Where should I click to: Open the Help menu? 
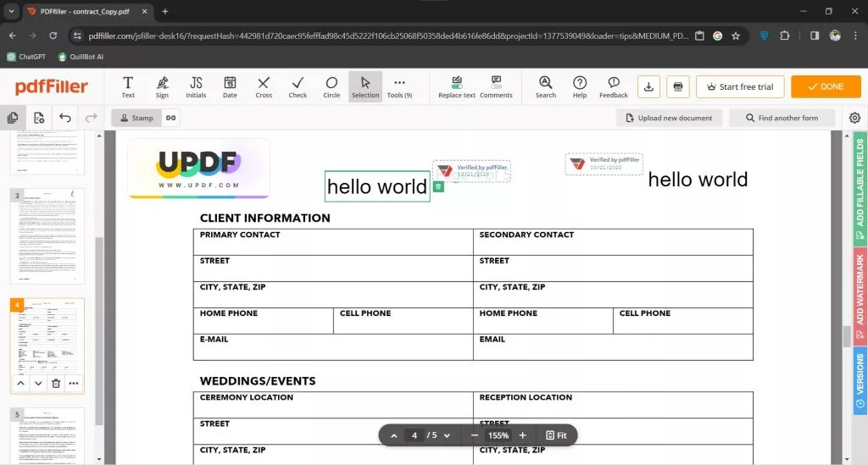point(580,86)
